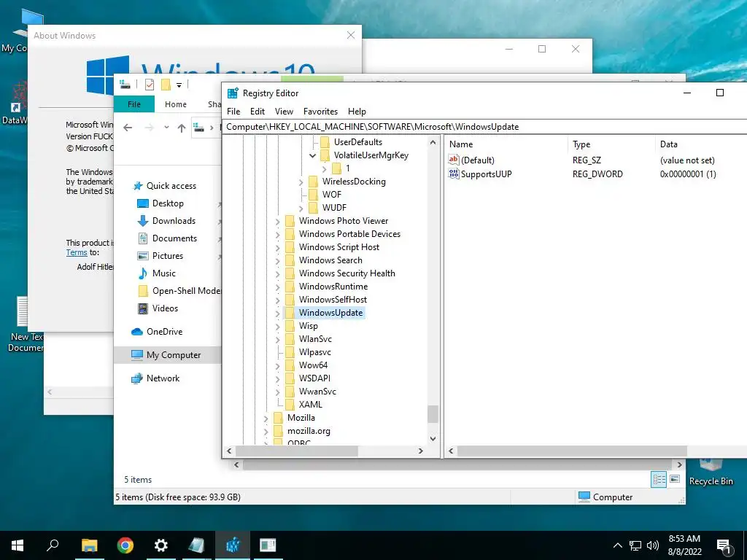Viewport: 747px width, 560px height.
Task: Expand the WirelessDocking key
Action: coord(301,182)
